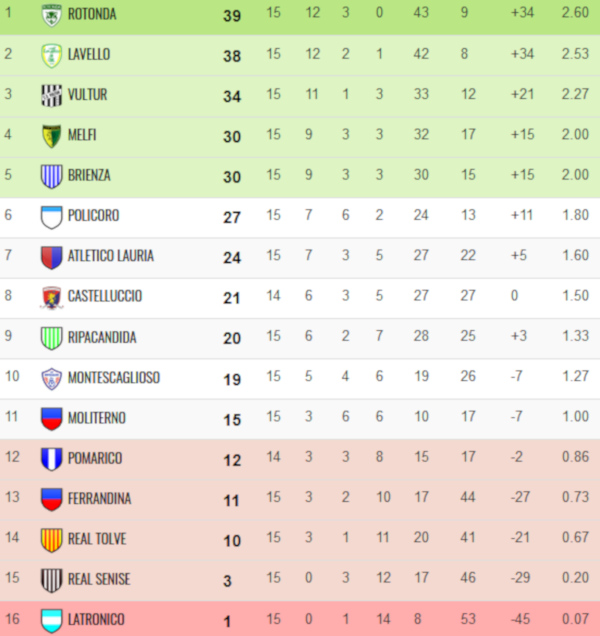This screenshot has width=600, height=636.
Task: Click Lavello's +34 goal difference cell
Action: pyautogui.click(x=523, y=54)
